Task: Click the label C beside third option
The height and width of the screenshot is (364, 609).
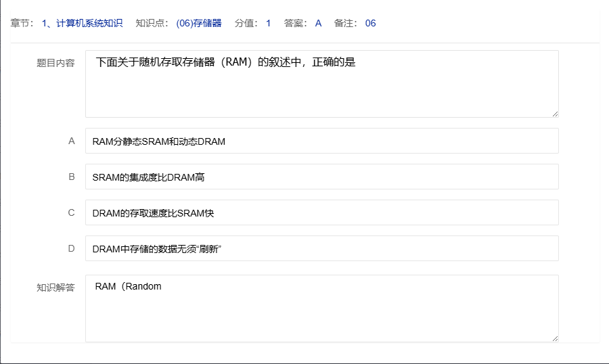Action: coord(71,213)
